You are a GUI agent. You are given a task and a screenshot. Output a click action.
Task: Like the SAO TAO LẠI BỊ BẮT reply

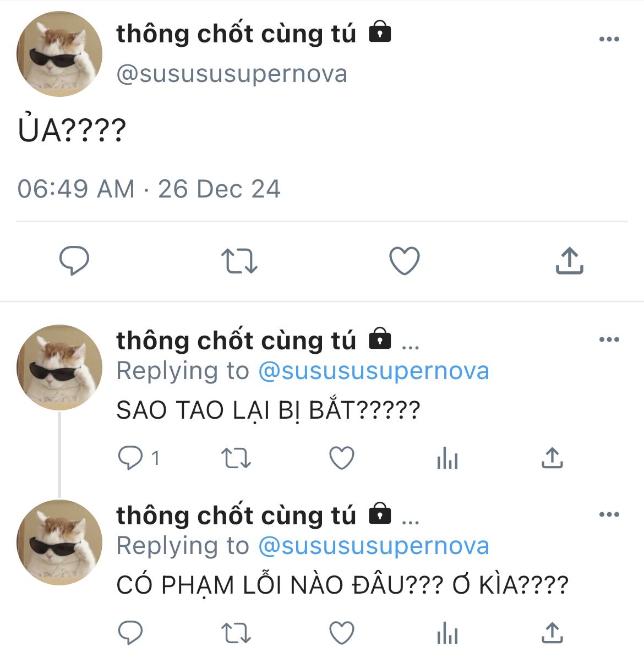click(342, 457)
